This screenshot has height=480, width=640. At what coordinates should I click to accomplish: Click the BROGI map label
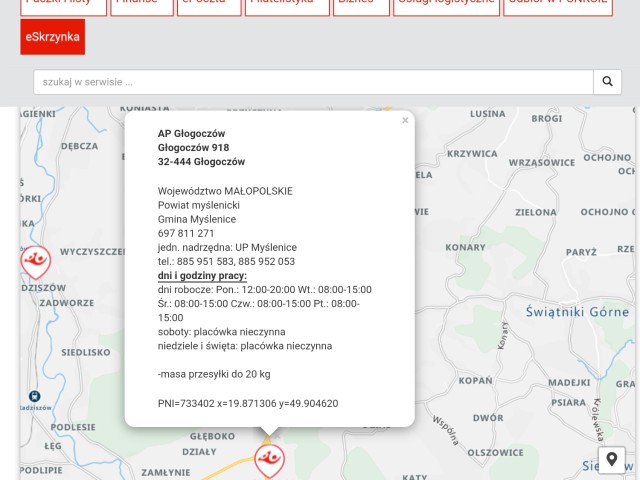pos(547,118)
